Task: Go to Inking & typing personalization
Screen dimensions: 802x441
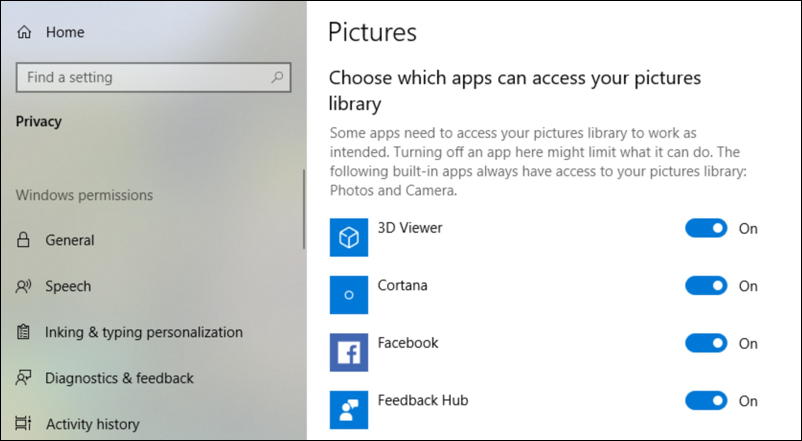Action: pos(143,332)
